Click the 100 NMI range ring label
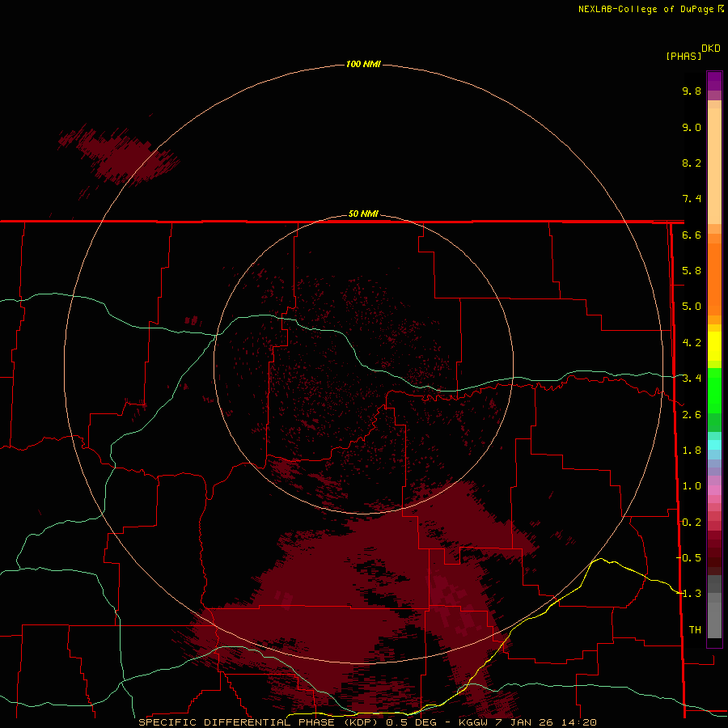The height and width of the screenshot is (728, 728). coord(363,64)
